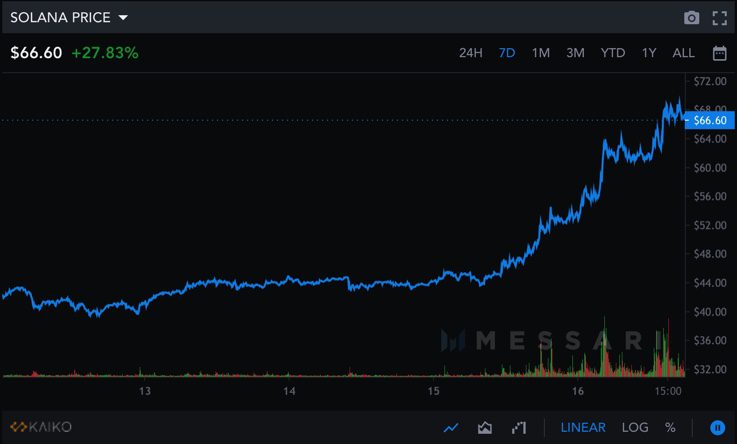The width and height of the screenshot is (737, 444).
Task: Pause live updates with blue pause button
Action: (717, 427)
